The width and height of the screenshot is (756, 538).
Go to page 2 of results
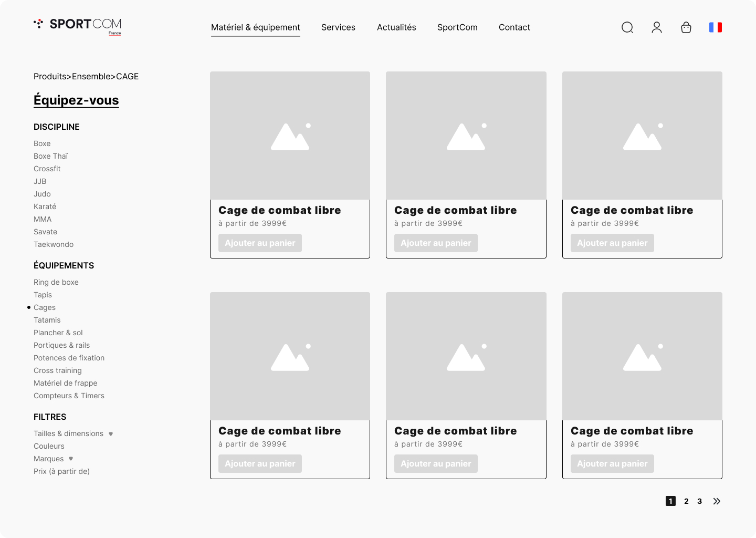[686, 501]
